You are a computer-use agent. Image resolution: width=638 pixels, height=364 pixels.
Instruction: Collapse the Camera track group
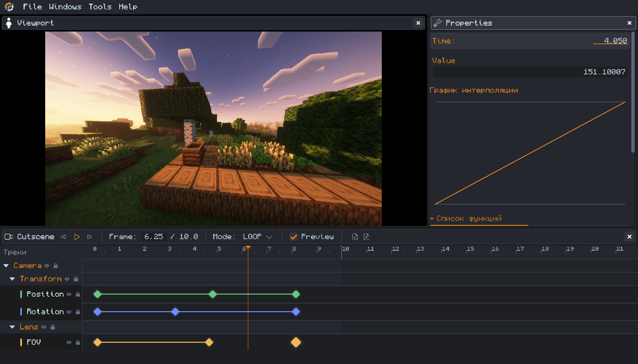click(6, 266)
